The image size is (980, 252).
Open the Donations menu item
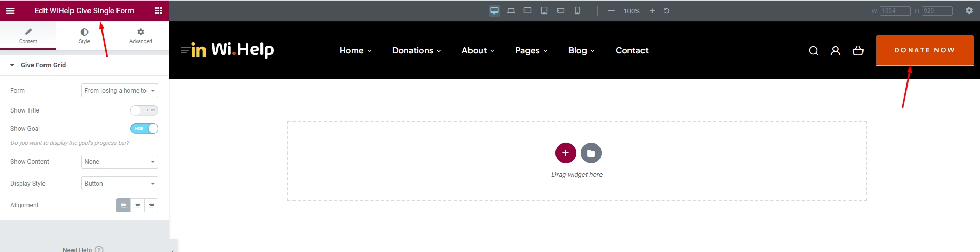pyautogui.click(x=416, y=51)
